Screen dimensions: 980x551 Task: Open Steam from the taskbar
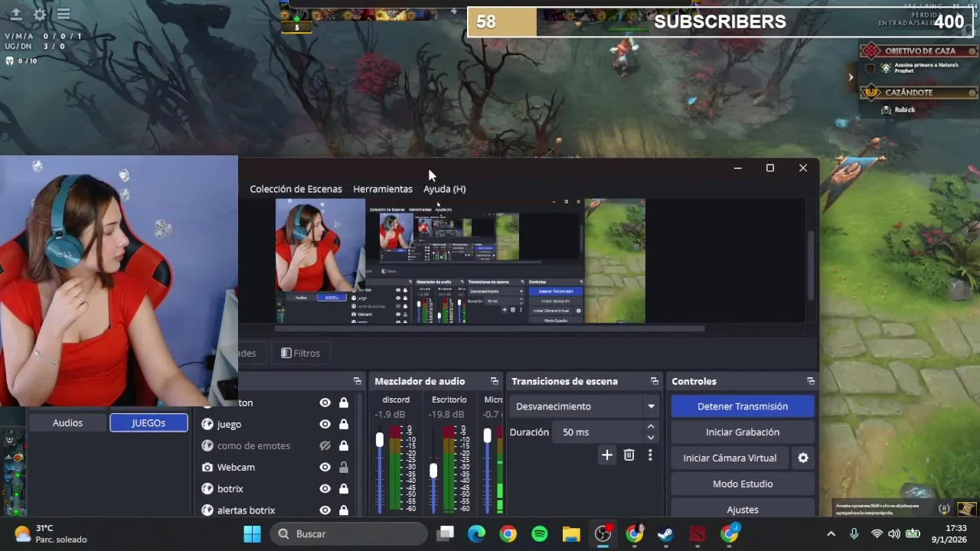(x=666, y=533)
